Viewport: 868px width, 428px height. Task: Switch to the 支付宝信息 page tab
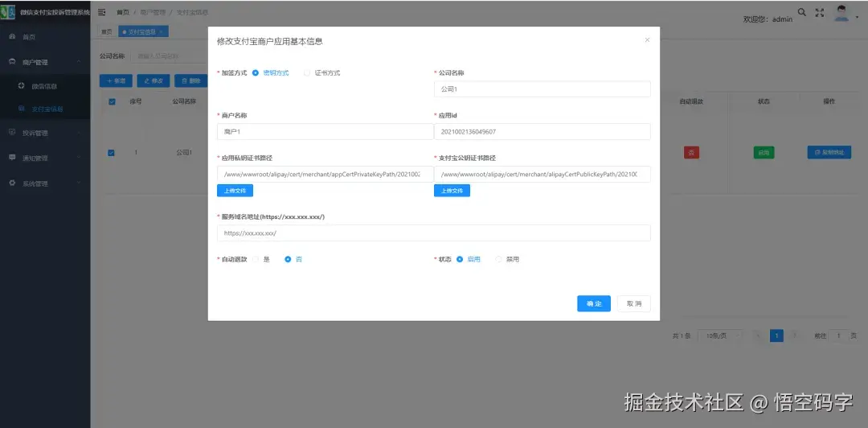143,32
